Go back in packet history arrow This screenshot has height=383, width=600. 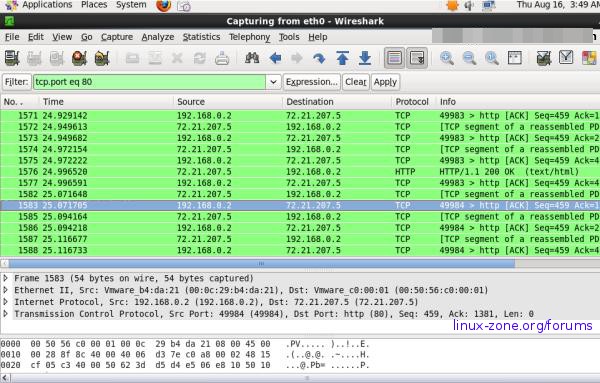click(x=275, y=58)
